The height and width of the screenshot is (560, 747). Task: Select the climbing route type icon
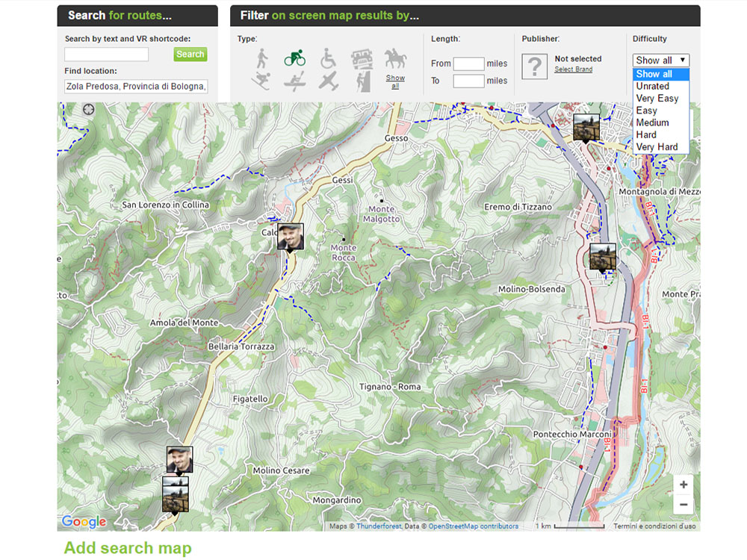click(362, 81)
